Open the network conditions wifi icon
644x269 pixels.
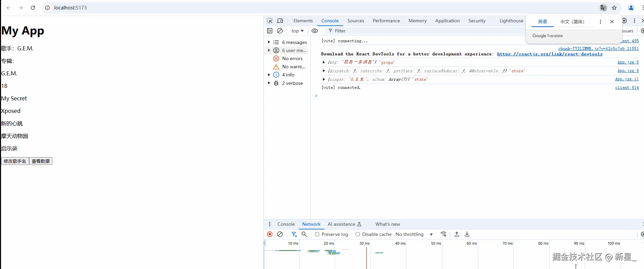443,234
